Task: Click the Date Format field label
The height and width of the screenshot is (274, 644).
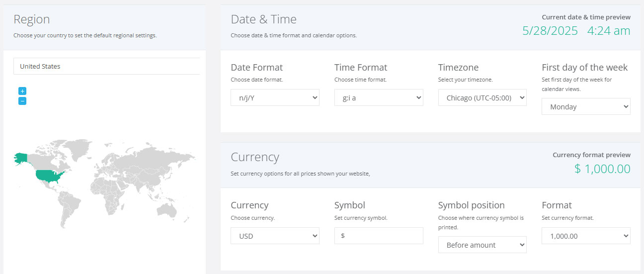Action: click(x=256, y=67)
